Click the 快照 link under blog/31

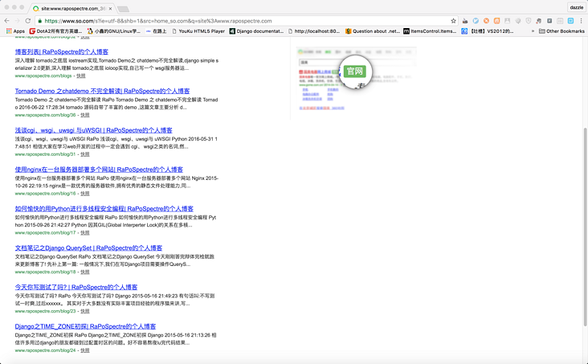click(x=84, y=154)
